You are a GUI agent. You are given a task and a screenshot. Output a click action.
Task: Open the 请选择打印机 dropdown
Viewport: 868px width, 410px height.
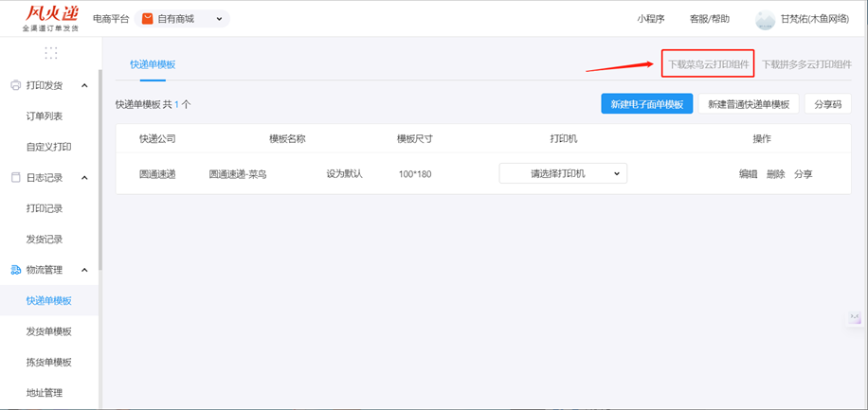(563, 173)
